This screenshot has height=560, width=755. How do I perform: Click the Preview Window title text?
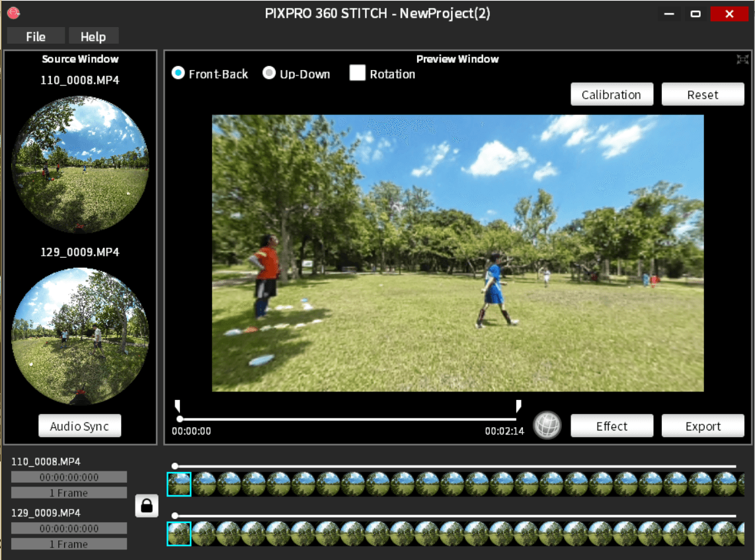(457, 59)
